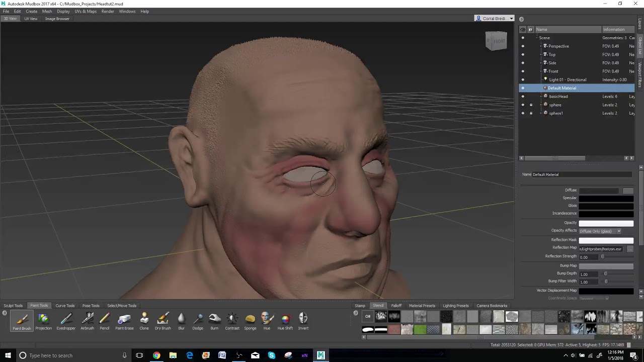Screen dimensions: 644x362
Task: Toggle the lock on sphere object
Action: click(x=531, y=105)
